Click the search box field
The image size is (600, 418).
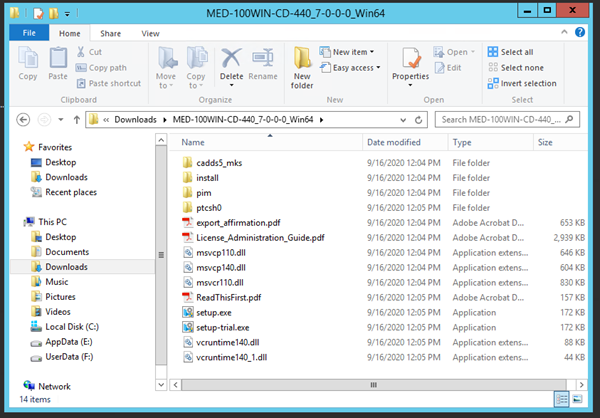pos(507,119)
